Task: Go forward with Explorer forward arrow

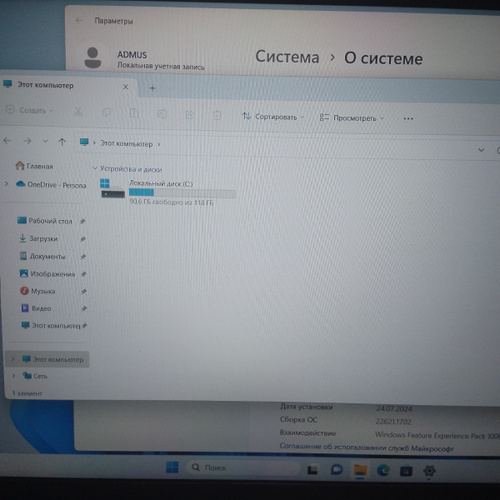Action: 27,141
